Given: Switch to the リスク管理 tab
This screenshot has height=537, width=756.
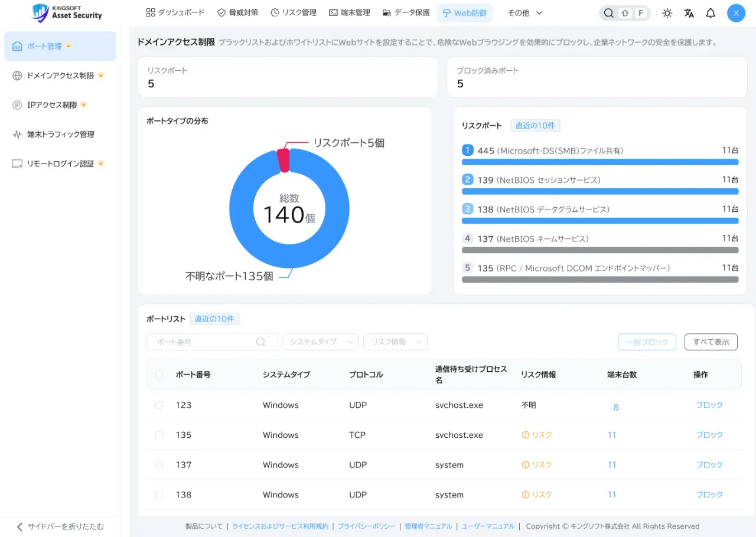Looking at the screenshot, I should pyautogui.click(x=294, y=12).
